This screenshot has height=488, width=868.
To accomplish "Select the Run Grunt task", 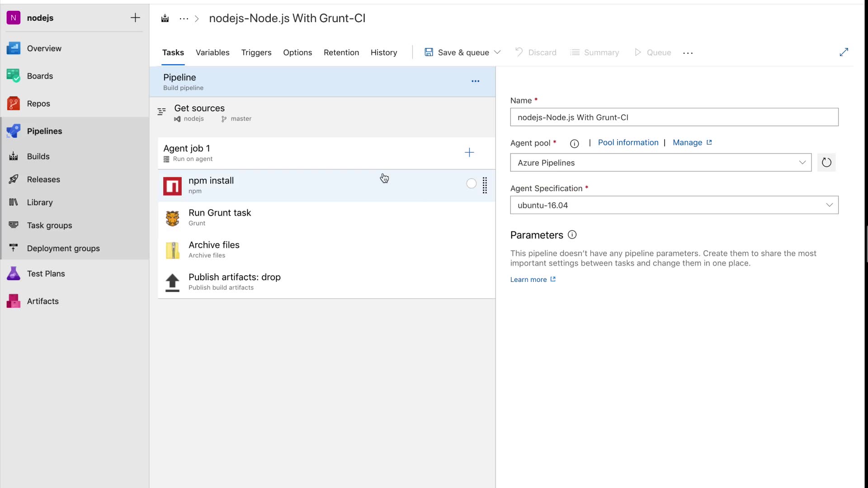I will tap(220, 217).
